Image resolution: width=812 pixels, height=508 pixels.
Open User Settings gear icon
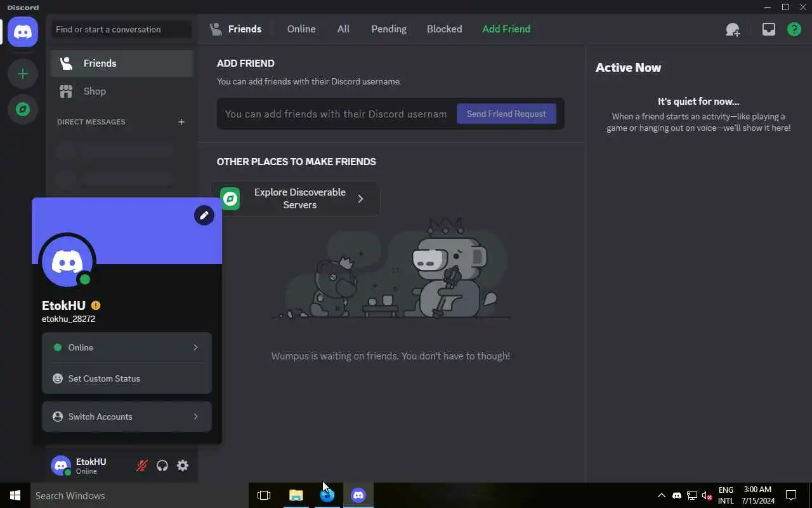[183, 465]
